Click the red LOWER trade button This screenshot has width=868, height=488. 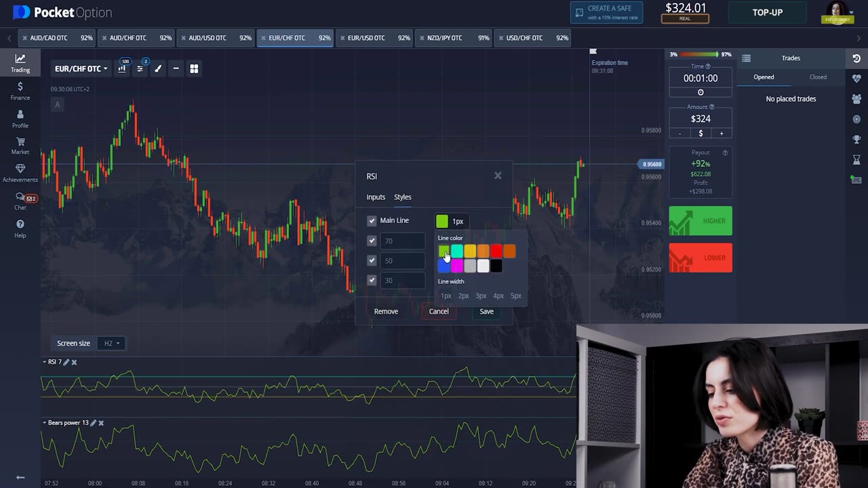pyautogui.click(x=701, y=258)
